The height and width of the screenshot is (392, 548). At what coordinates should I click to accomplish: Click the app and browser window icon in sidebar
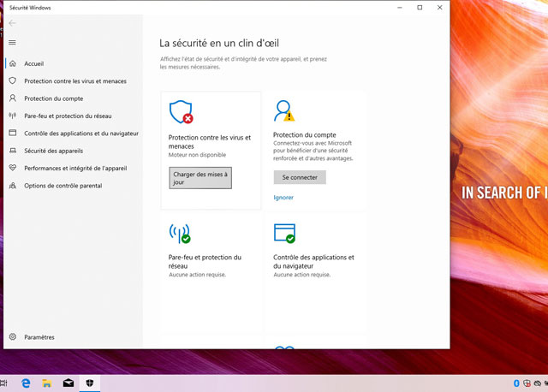coord(13,134)
